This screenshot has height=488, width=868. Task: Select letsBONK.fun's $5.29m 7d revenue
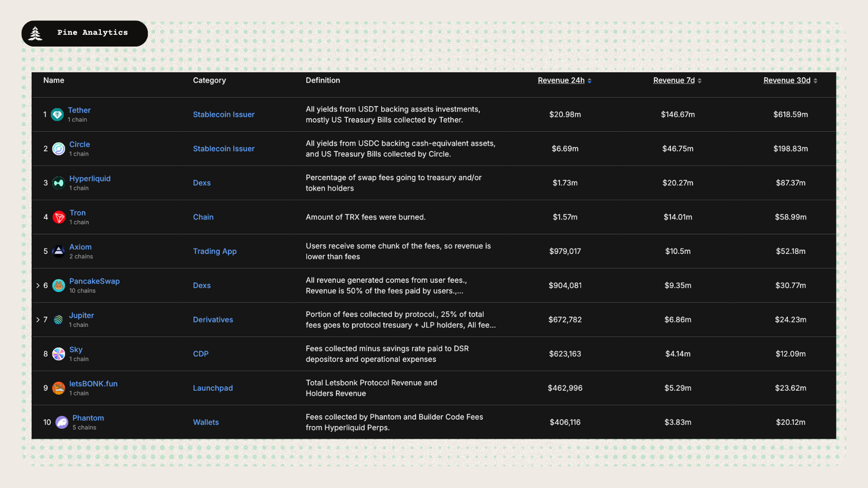pyautogui.click(x=678, y=388)
